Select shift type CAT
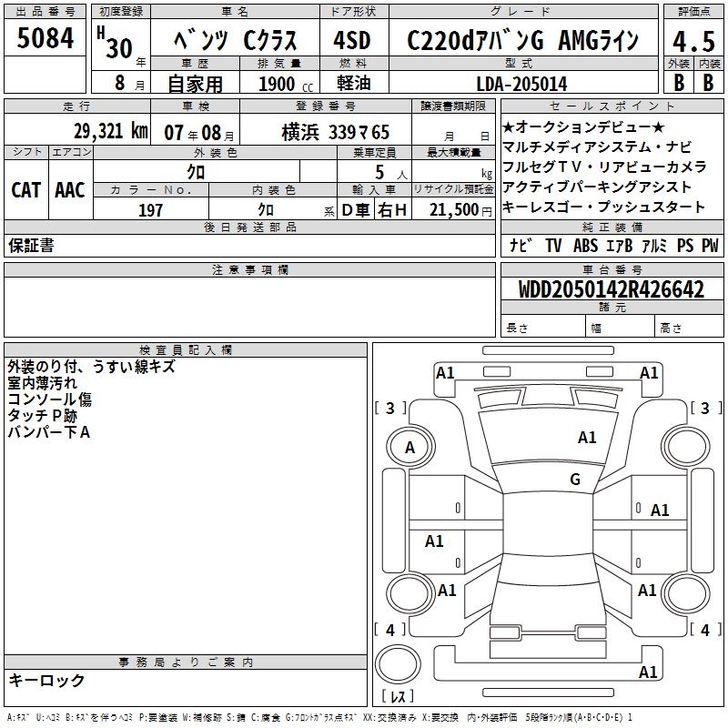728x728 pixels. (26, 190)
